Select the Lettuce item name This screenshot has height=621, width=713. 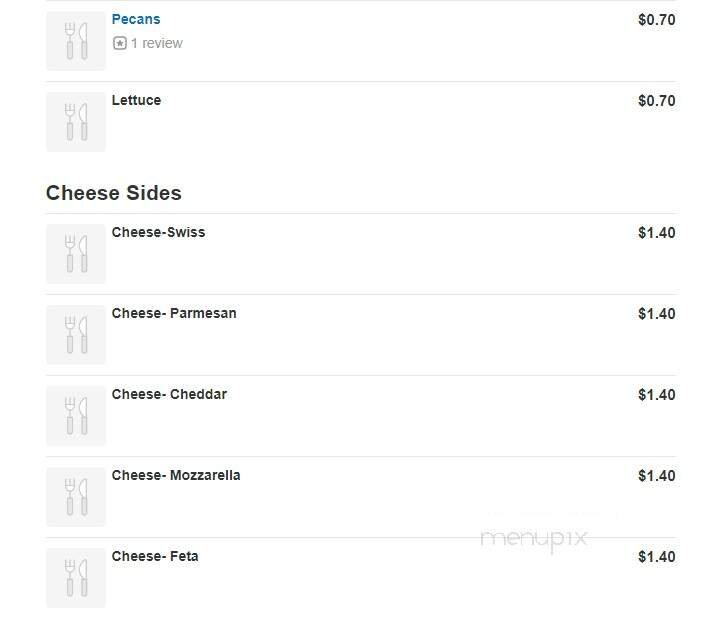point(136,100)
